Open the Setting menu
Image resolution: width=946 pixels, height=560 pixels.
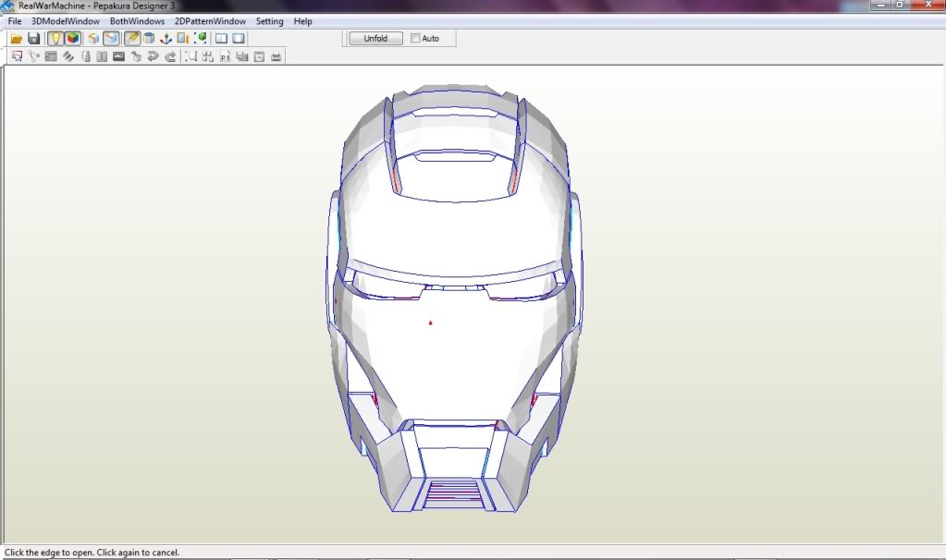pyautogui.click(x=269, y=21)
